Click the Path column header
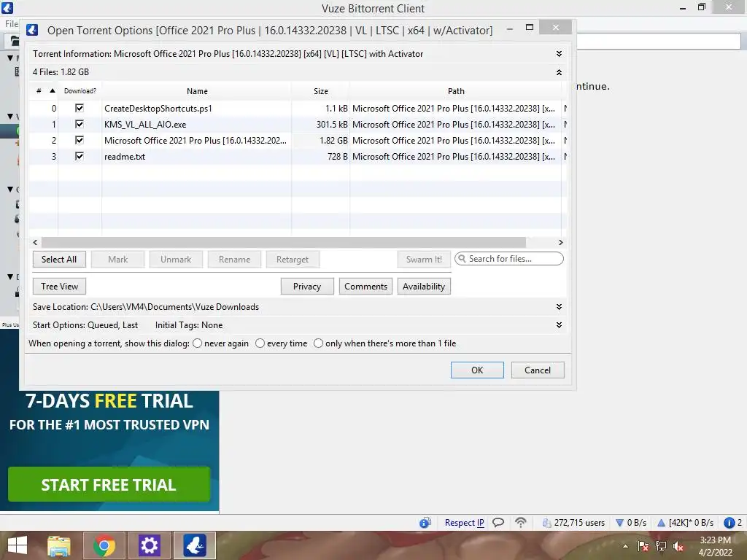747x560 pixels. (x=456, y=91)
